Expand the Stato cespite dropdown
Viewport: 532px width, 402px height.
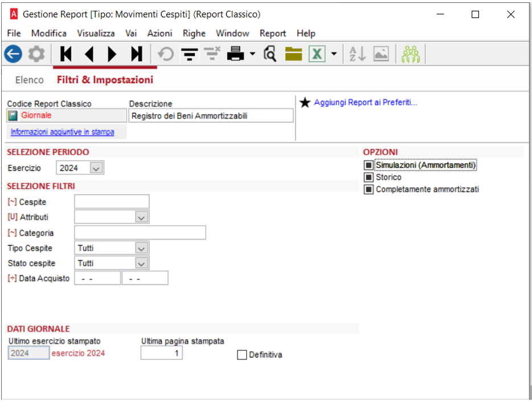[141, 263]
